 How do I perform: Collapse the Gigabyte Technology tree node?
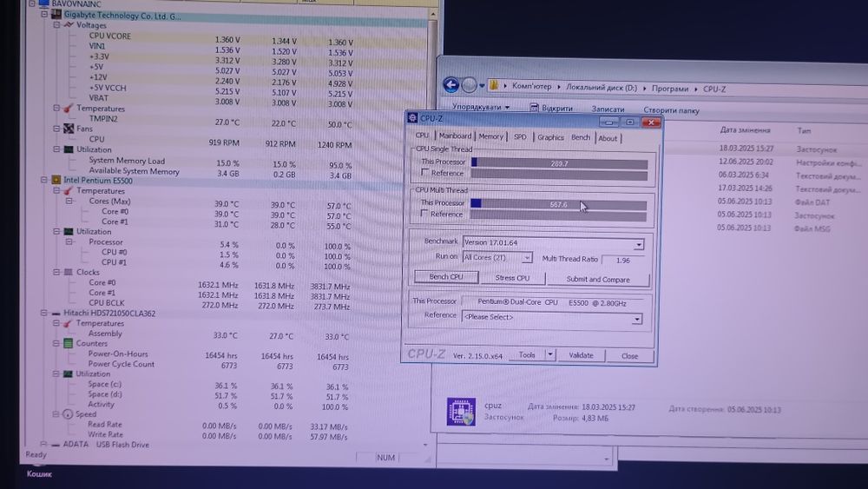43,15
